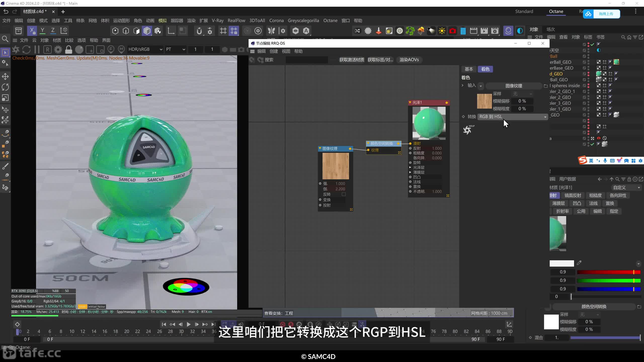The width and height of the screenshot is (644, 362).
Task: Open the HDR/sRGB dropdown
Action: pyautogui.click(x=145, y=49)
